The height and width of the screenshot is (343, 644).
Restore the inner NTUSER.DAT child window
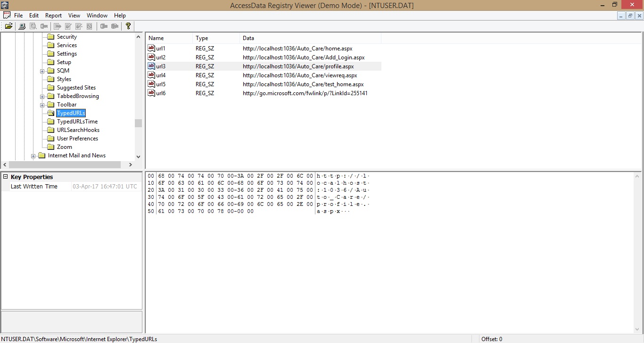tap(630, 16)
